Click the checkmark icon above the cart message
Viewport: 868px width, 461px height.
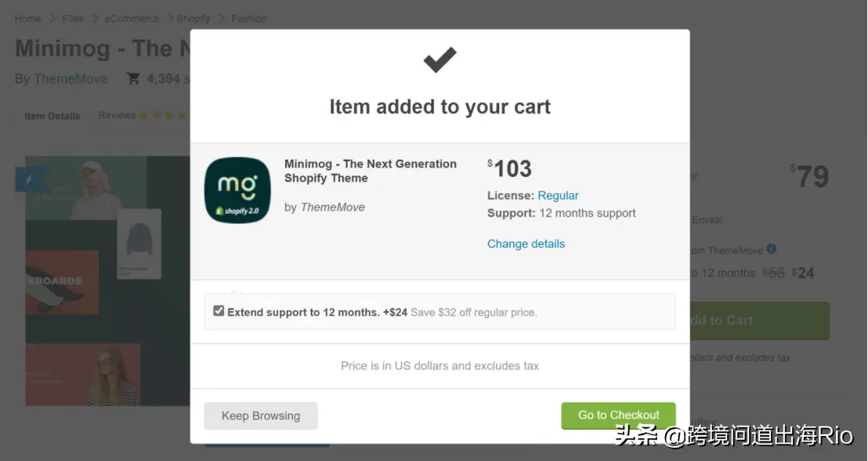point(439,60)
